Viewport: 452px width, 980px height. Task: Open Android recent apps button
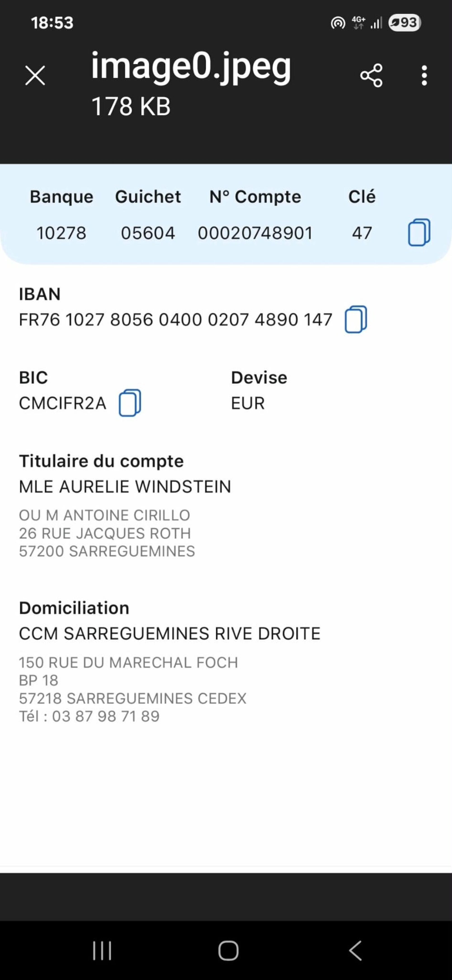[102, 951]
